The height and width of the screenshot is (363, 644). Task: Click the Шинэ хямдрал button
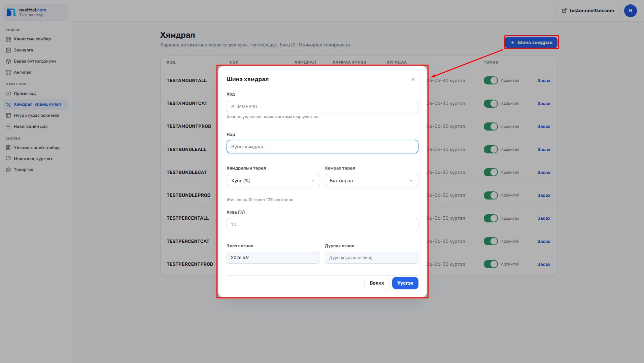pos(531,42)
